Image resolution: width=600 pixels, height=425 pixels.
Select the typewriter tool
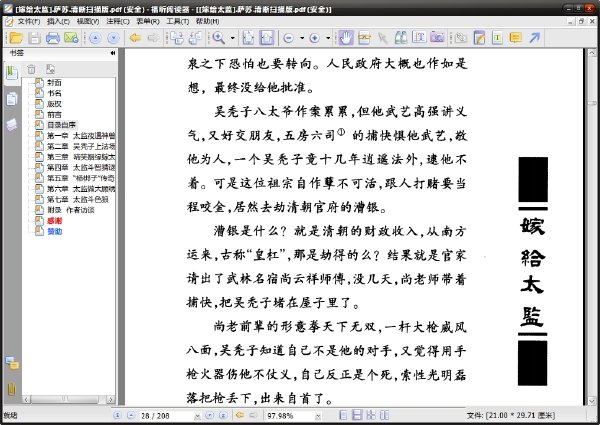[497, 37]
